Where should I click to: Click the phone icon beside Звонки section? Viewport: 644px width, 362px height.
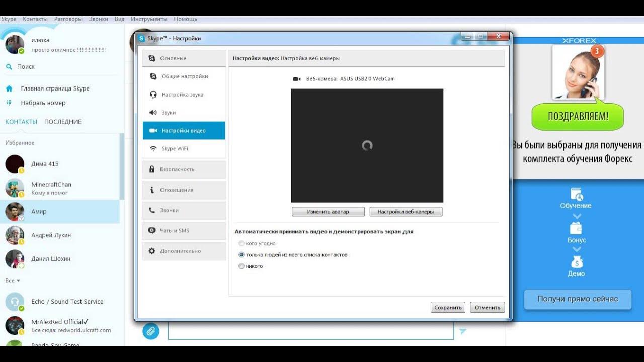[152, 210]
